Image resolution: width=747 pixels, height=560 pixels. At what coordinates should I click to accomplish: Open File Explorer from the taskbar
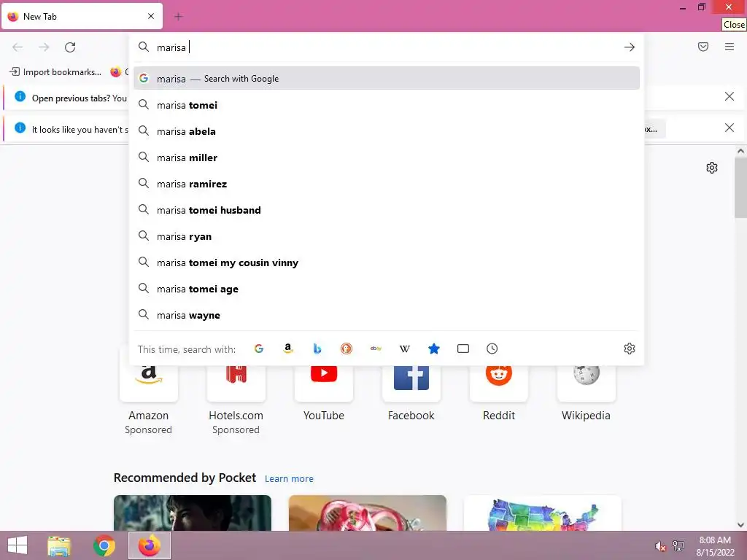(59, 545)
